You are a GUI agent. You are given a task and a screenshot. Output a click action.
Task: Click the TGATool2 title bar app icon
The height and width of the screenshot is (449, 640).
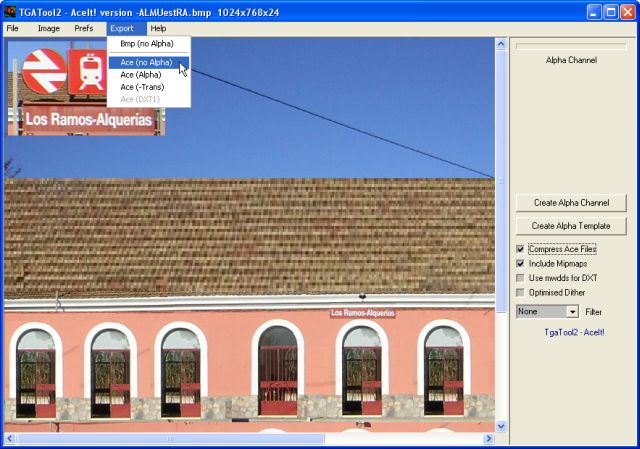click(10, 11)
